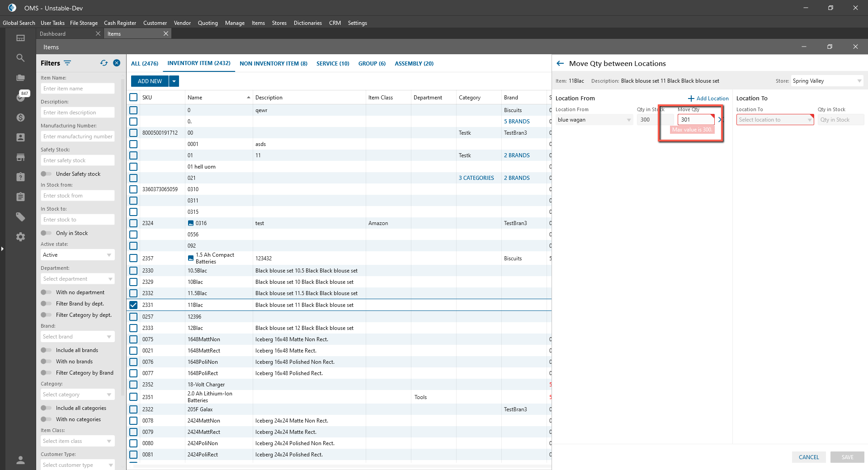Image resolution: width=868 pixels, height=470 pixels.
Task: Go back using the Move Qty arrow
Action: point(560,64)
